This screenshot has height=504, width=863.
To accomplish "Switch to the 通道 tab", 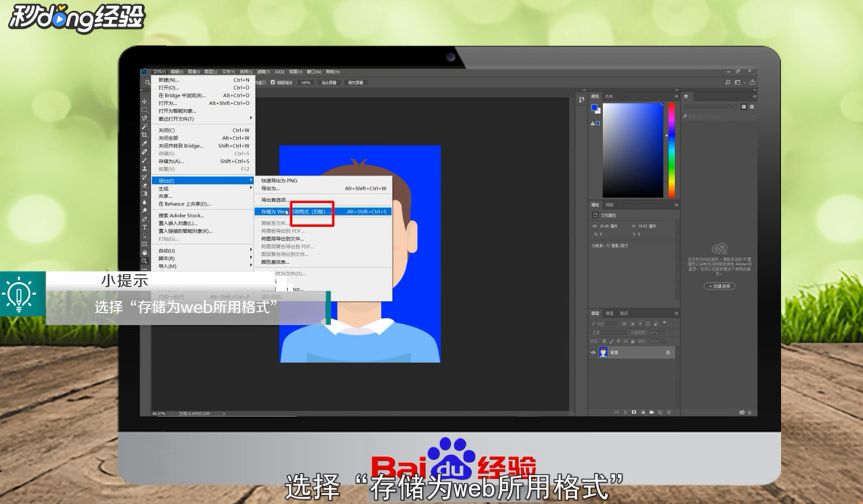I will [x=609, y=313].
